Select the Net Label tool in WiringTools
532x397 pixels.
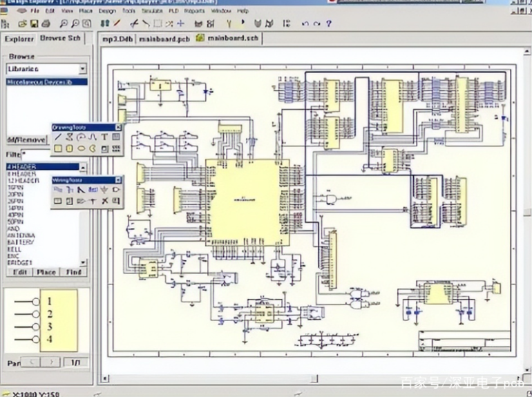click(93, 189)
